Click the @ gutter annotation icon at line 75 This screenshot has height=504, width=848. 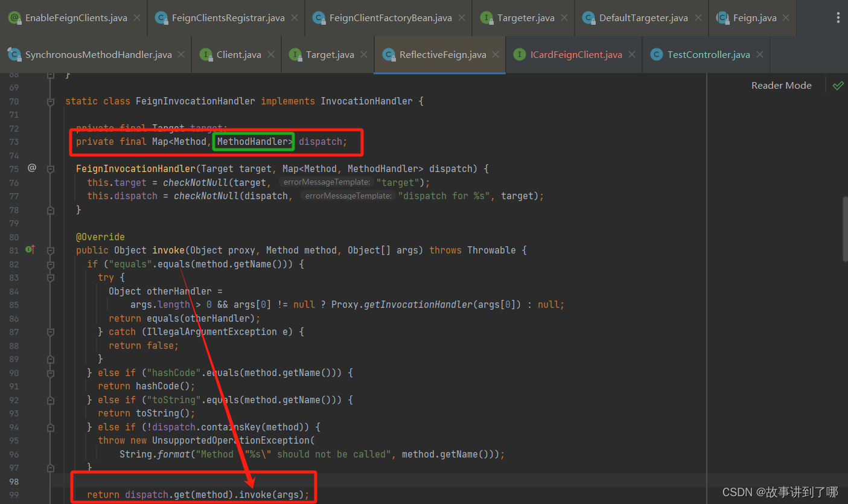point(32,168)
